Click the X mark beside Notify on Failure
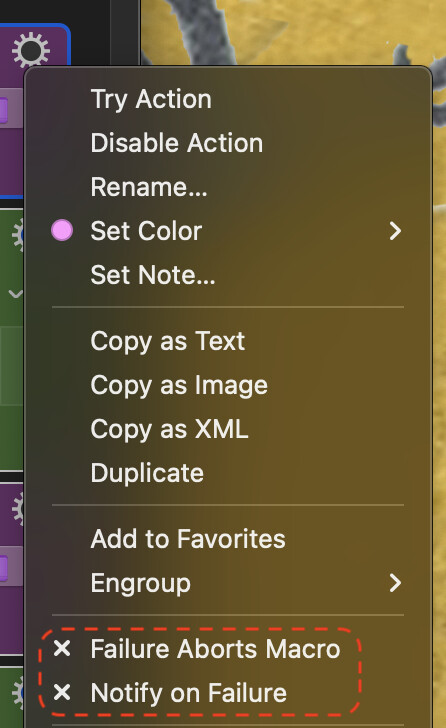 (62, 692)
